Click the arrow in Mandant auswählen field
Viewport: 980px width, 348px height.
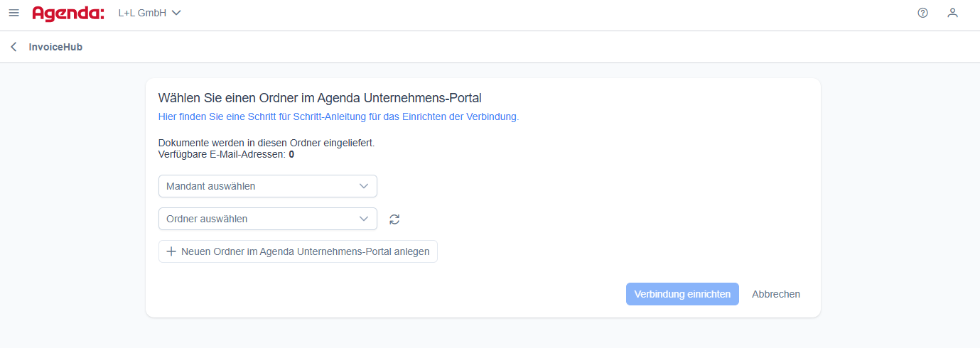pyautogui.click(x=364, y=186)
